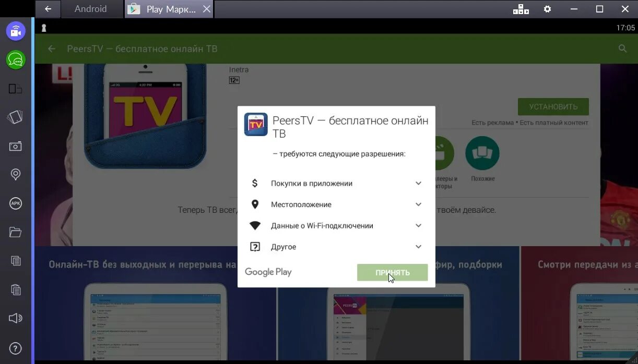This screenshot has height=364, width=638.
Task: Click the APK install icon
Action: pos(16,203)
